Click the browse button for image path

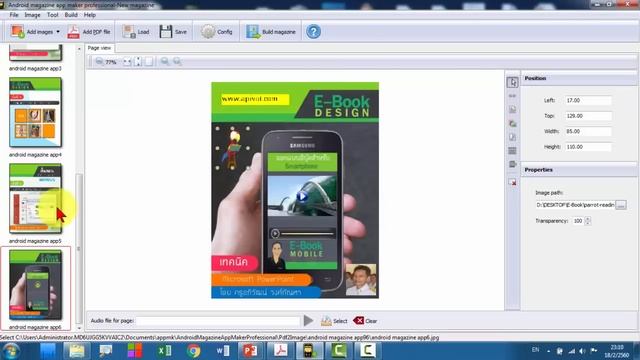coord(621,205)
